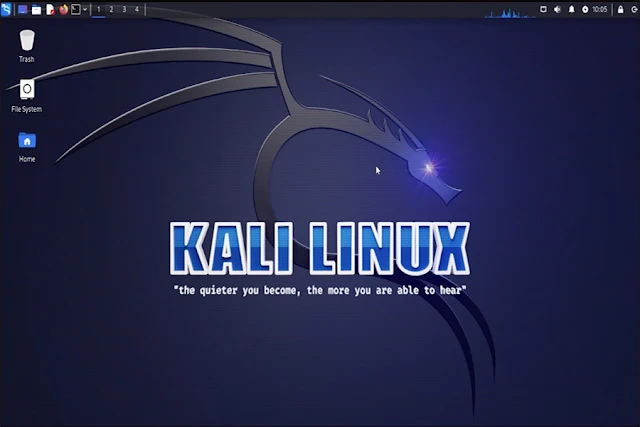Expand the terminal launcher dropdown arrow
Viewport: 640px width, 427px height.
85,9
